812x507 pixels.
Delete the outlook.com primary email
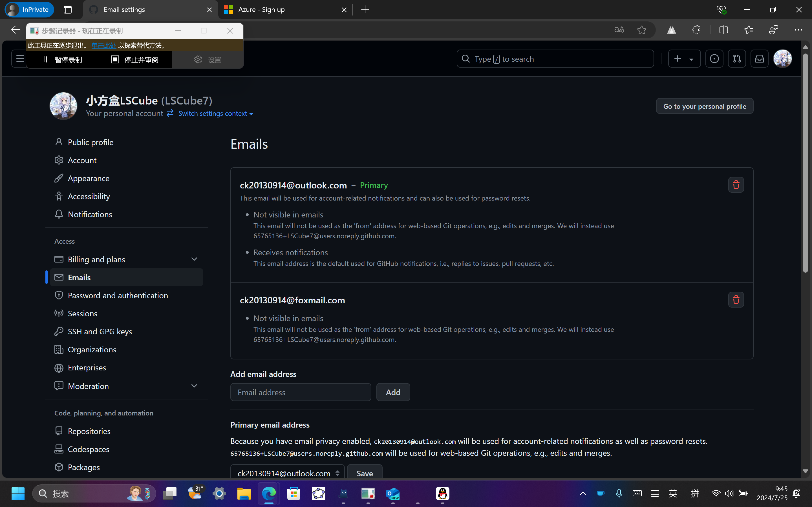click(x=736, y=185)
